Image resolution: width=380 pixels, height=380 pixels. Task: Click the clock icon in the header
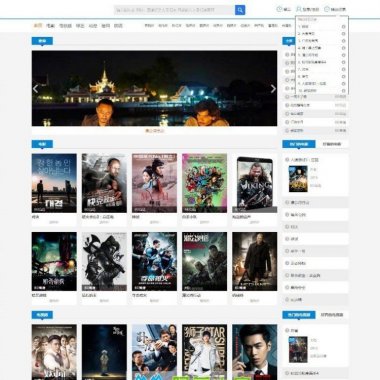[x=279, y=9]
